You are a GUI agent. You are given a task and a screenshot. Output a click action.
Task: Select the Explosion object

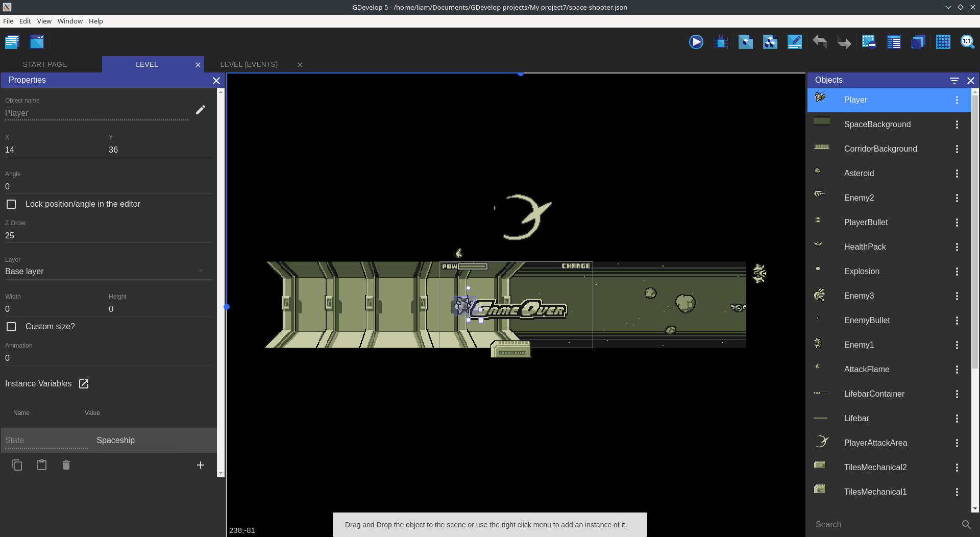[x=889, y=272]
